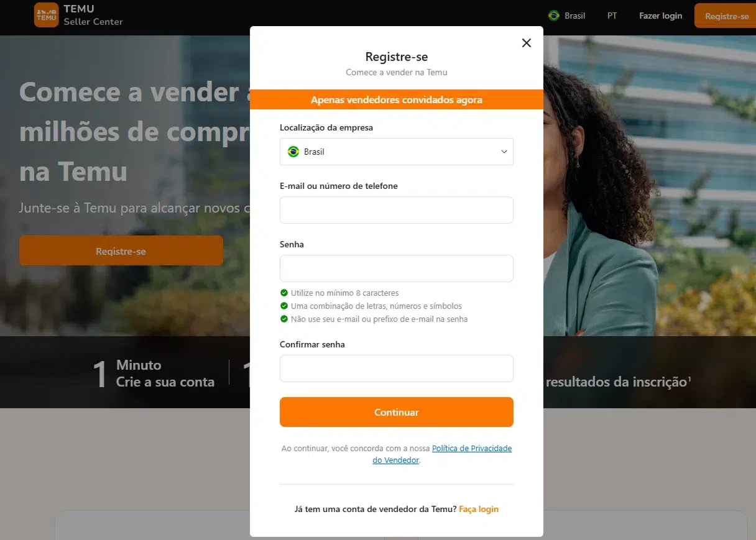The width and height of the screenshot is (756, 540).
Task: Open Política de Privacidade do Vendedor link
Action: point(442,454)
